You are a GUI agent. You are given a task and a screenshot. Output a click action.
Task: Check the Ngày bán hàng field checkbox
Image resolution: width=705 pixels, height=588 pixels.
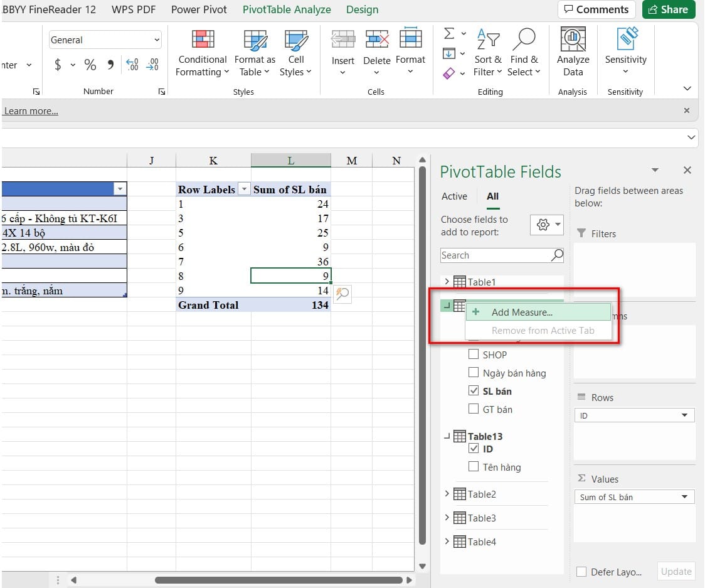(x=474, y=373)
